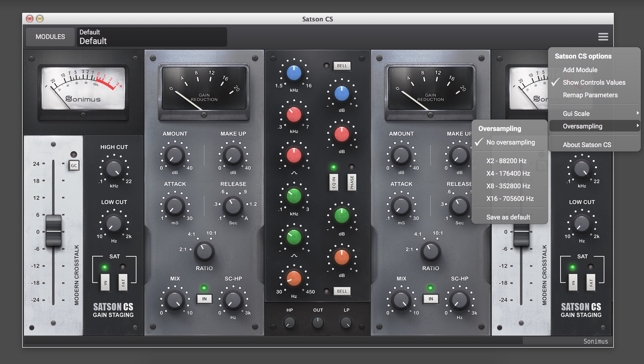Click the left gain fader handle
The height and width of the screenshot is (364, 644).
53,231
